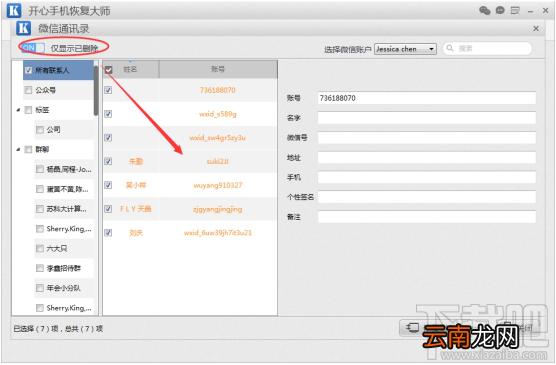Image resolution: width=556 pixels, height=365 pixels.
Task: Click the 地址 input field
Action: tap(427, 157)
